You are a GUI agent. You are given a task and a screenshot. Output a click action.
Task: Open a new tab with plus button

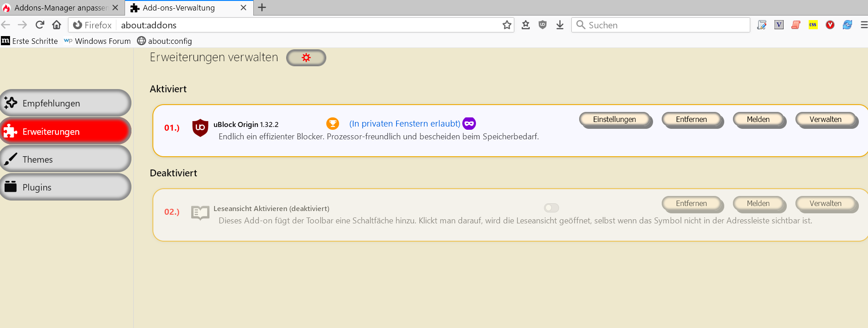pos(262,8)
